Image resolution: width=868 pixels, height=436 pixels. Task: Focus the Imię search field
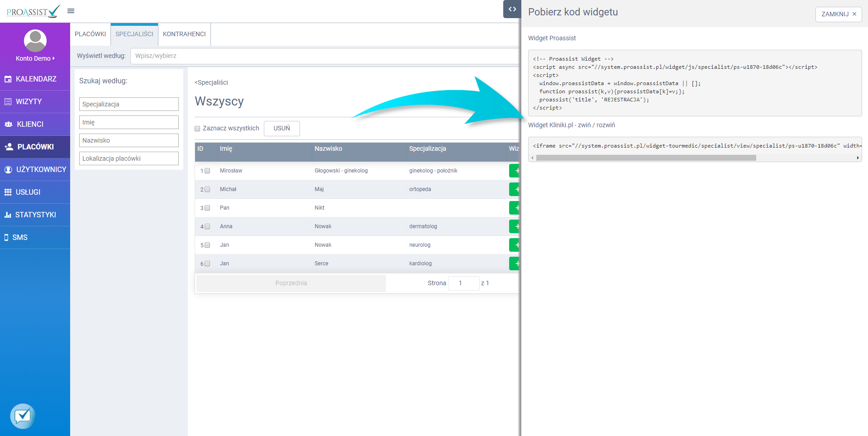(x=129, y=122)
